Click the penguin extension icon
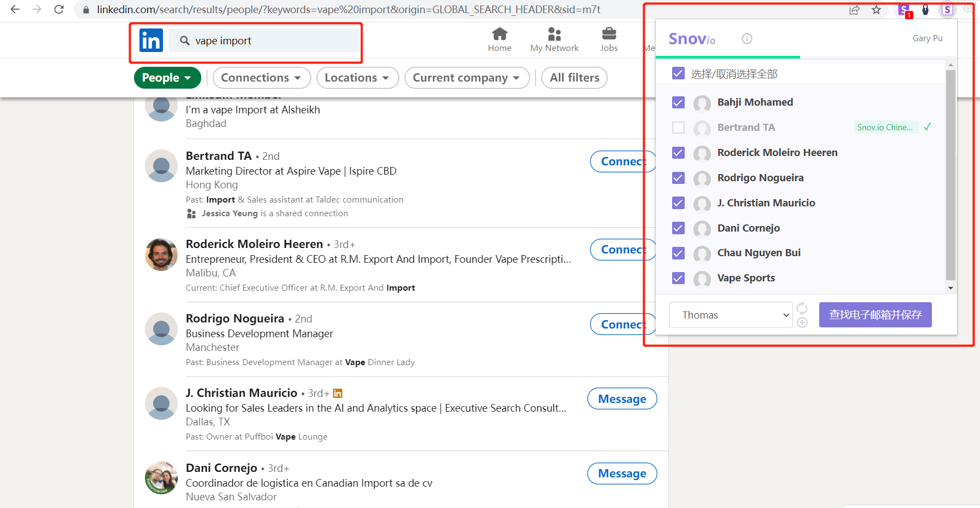 [925, 10]
